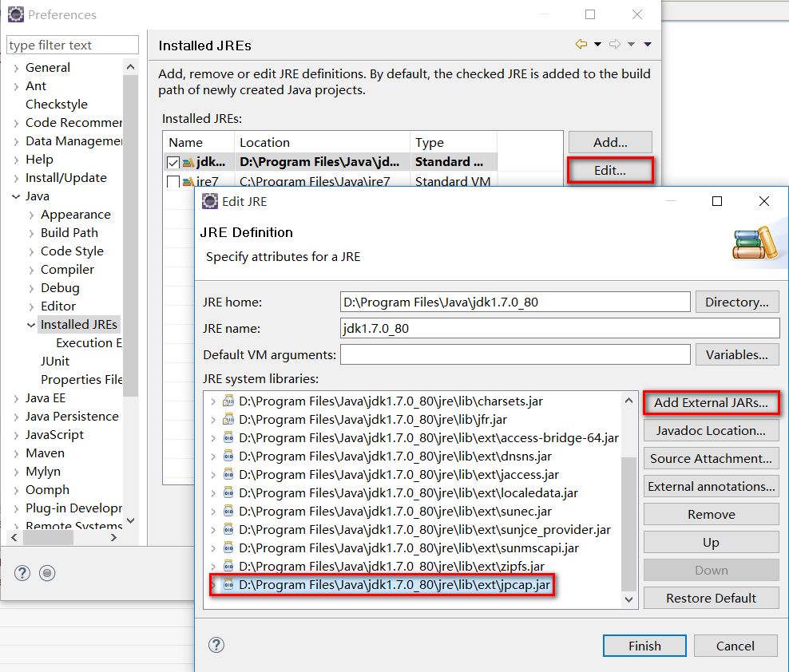Click the JRE name field

click(x=560, y=329)
